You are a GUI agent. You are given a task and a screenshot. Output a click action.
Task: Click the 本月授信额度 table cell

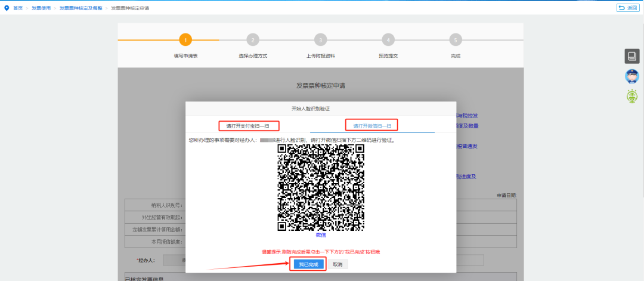pyautogui.click(x=156, y=242)
